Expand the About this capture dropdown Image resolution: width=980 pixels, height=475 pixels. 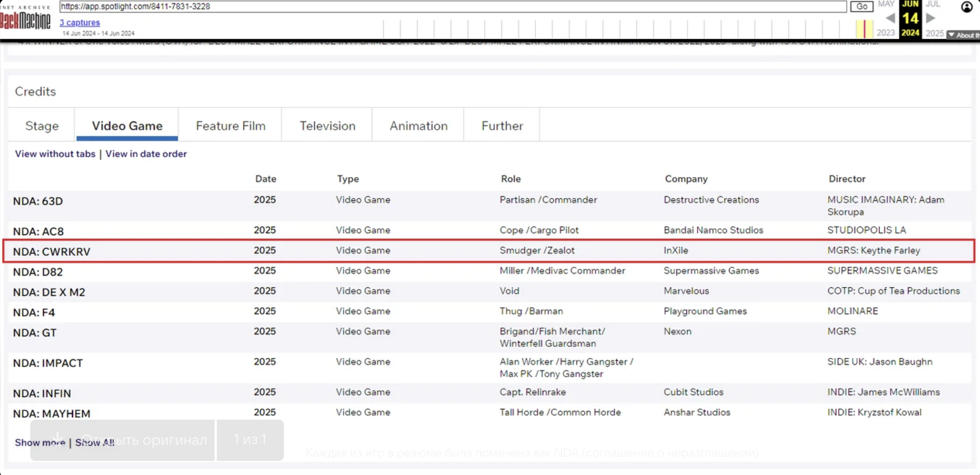963,35
